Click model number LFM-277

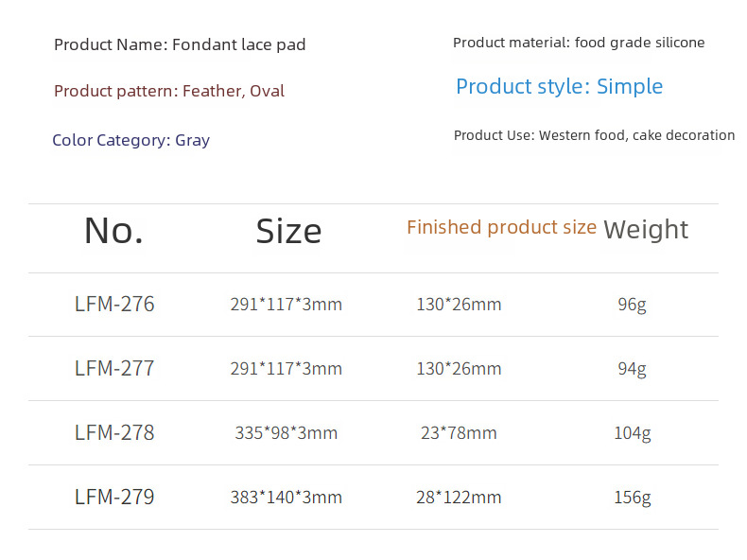point(114,368)
